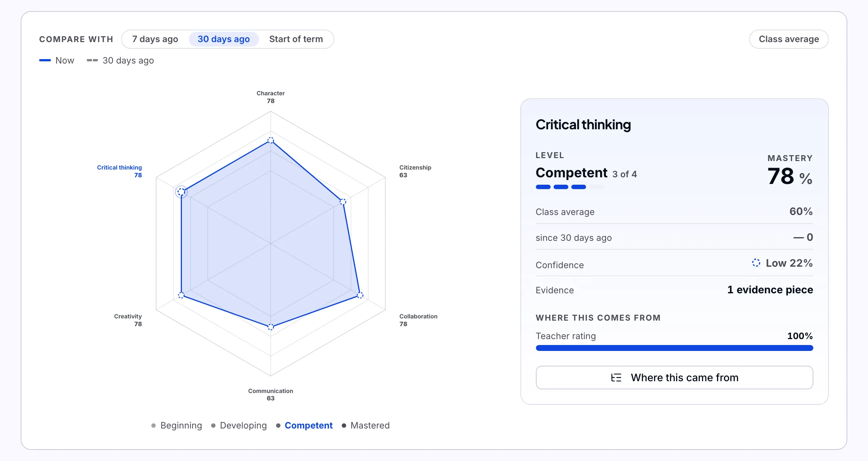868x461 pixels.
Task: Click the dashed confidence circle icon
Action: pyautogui.click(x=756, y=263)
